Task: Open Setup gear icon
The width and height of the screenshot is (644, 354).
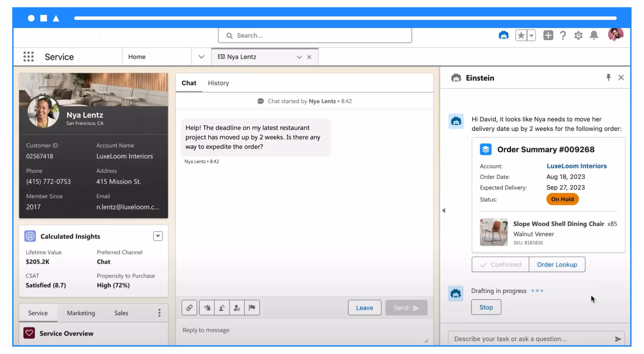Action: point(578,35)
